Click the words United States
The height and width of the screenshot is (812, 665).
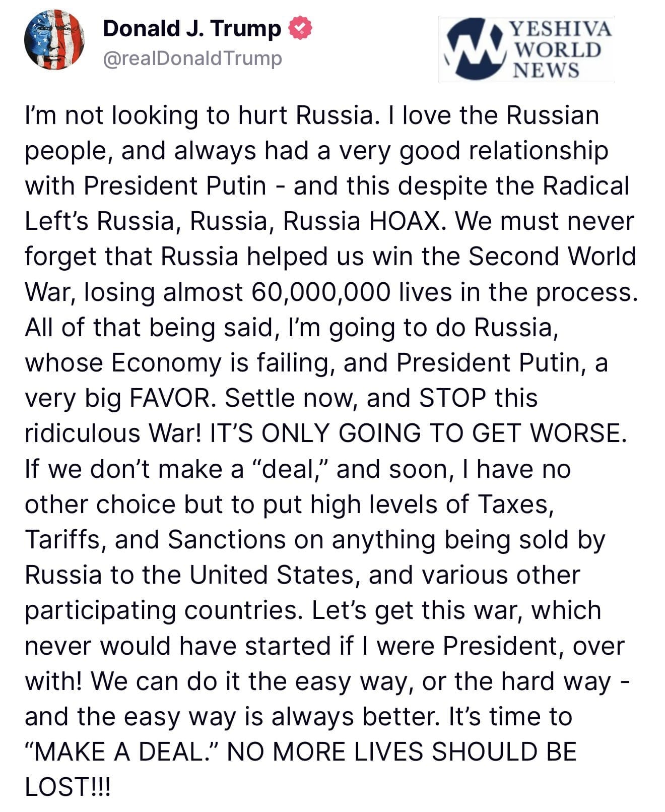point(272,575)
